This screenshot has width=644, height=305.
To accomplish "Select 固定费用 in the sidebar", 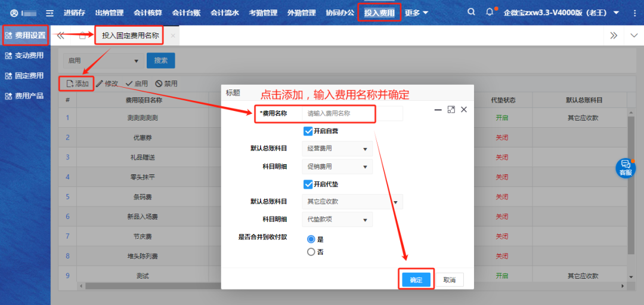I will 29,76.
